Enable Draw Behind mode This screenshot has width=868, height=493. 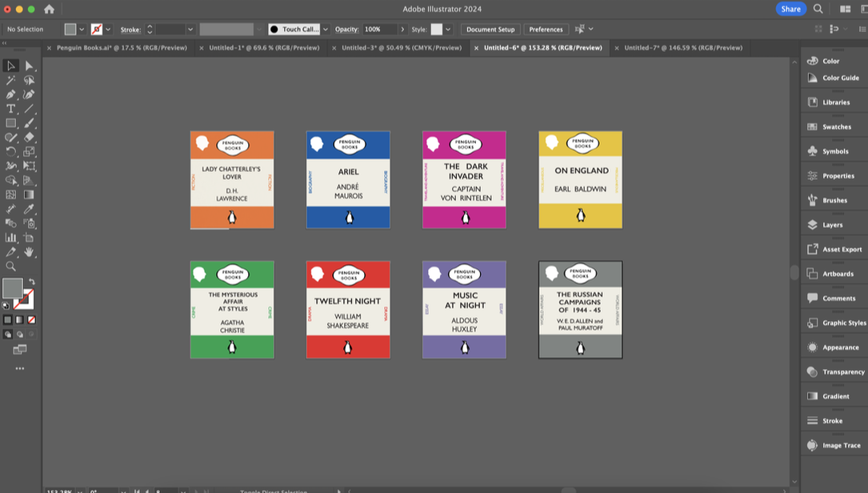coord(19,335)
